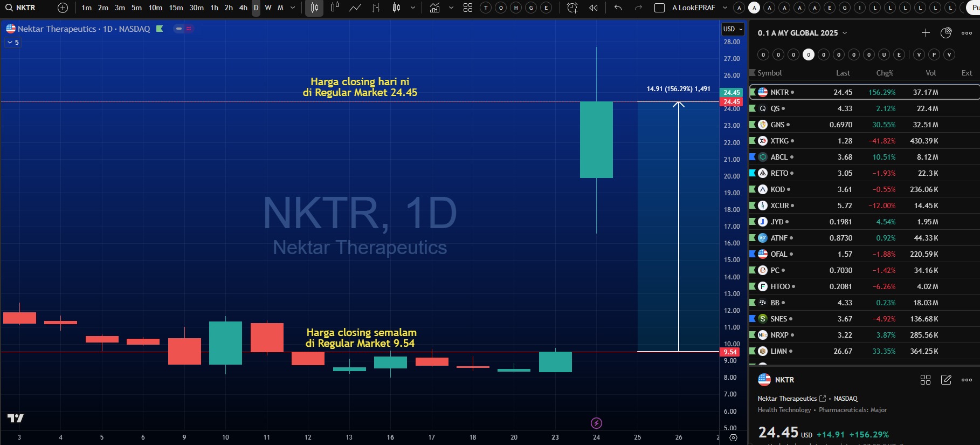The height and width of the screenshot is (445, 980).
Task: Switch to the 15m timeframe
Action: pyautogui.click(x=176, y=8)
